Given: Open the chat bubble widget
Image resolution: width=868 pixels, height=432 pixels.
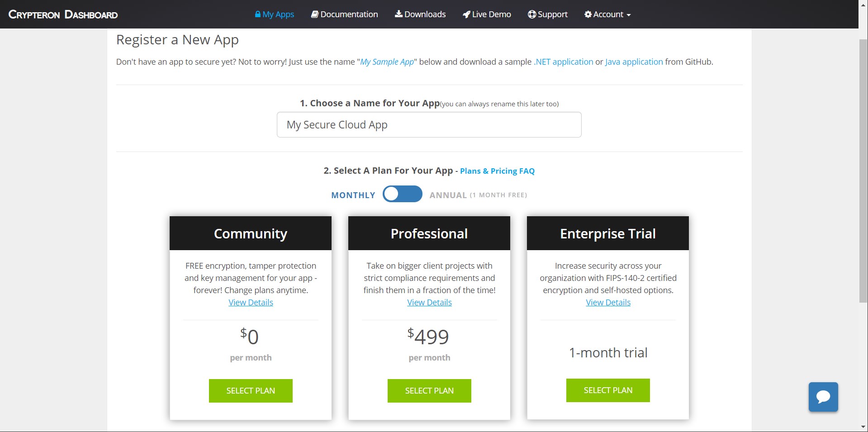Looking at the screenshot, I should [823, 397].
